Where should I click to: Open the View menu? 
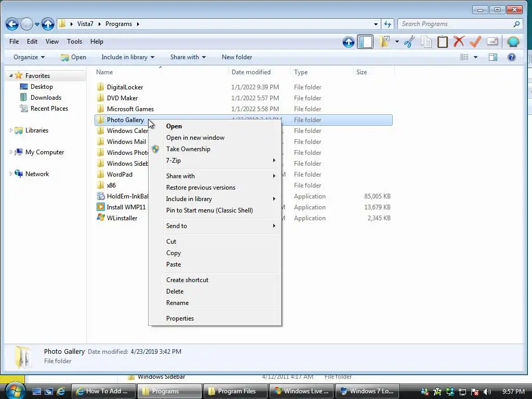coord(52,42)
